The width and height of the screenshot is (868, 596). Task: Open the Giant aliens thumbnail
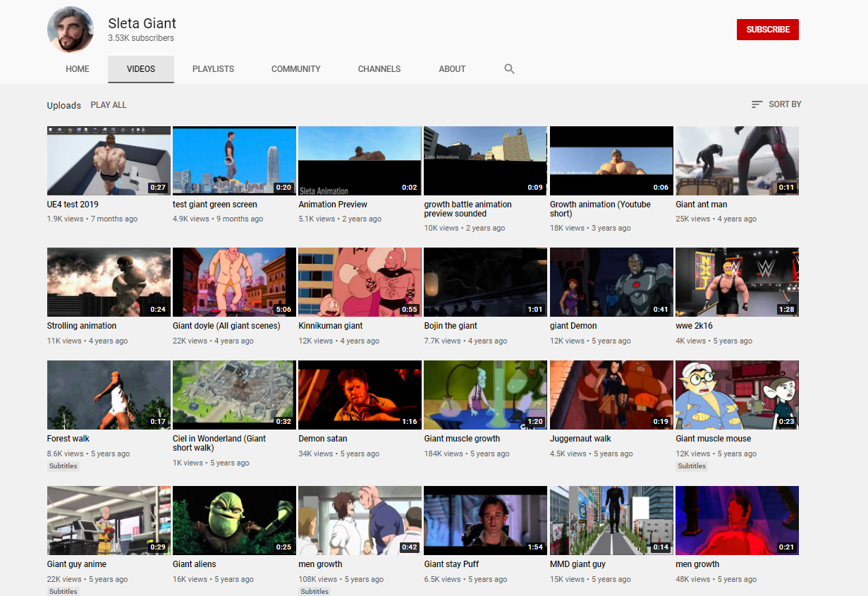coord(234,521)
